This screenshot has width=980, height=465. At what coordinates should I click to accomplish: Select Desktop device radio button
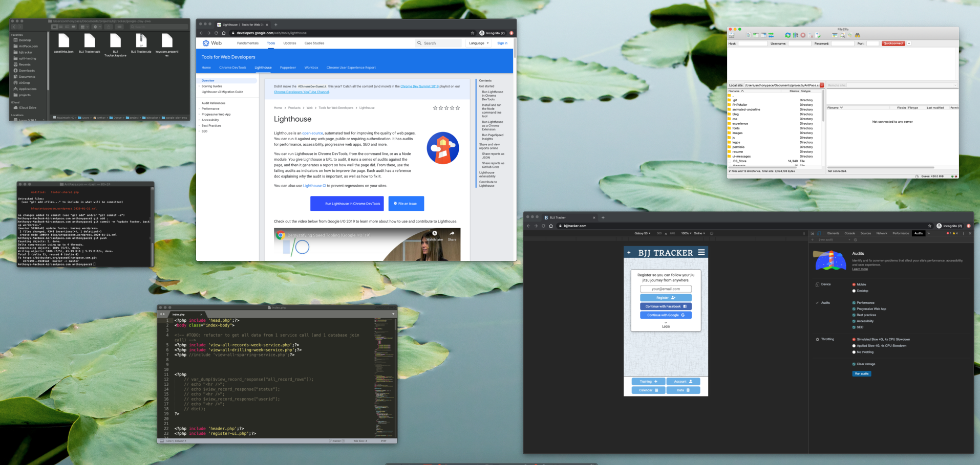[x=854, y=291]
